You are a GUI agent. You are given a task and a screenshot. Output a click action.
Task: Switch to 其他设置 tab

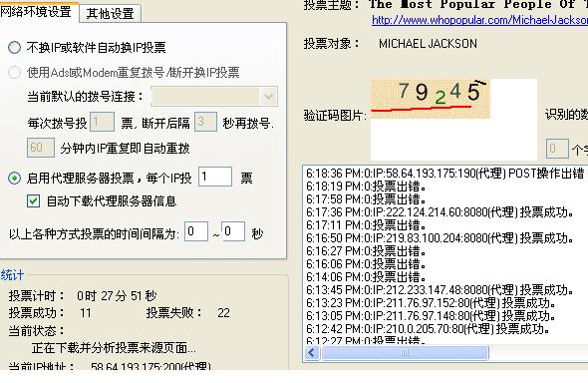pyautogui.click(x=110, y=14)
